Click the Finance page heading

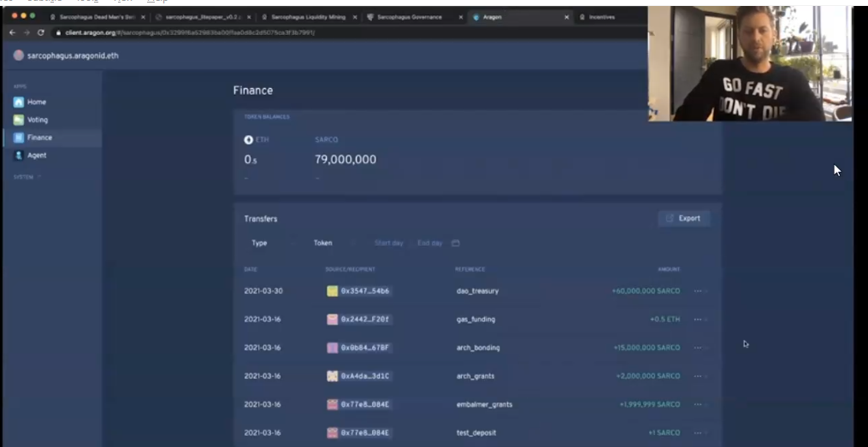tap(252, 91)
